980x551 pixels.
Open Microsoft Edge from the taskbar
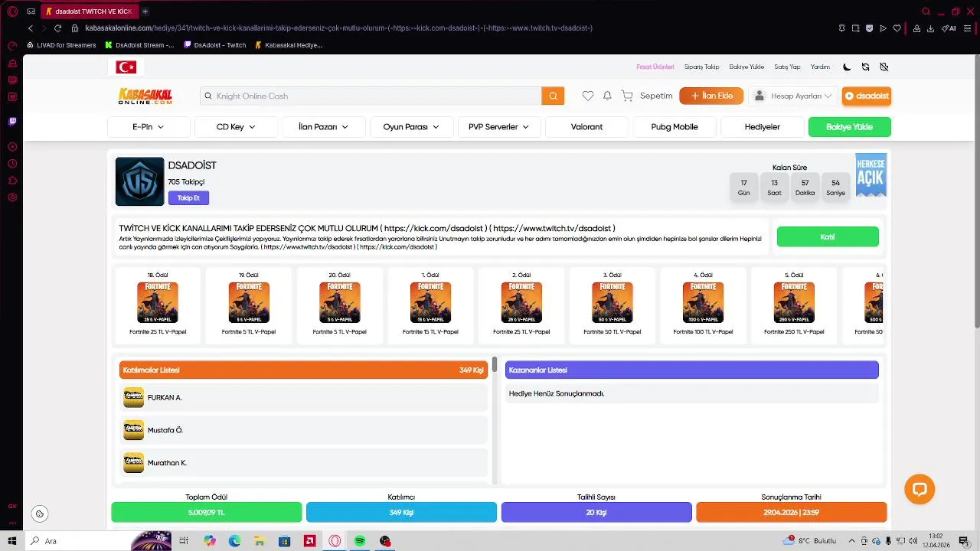coord(234,541)
